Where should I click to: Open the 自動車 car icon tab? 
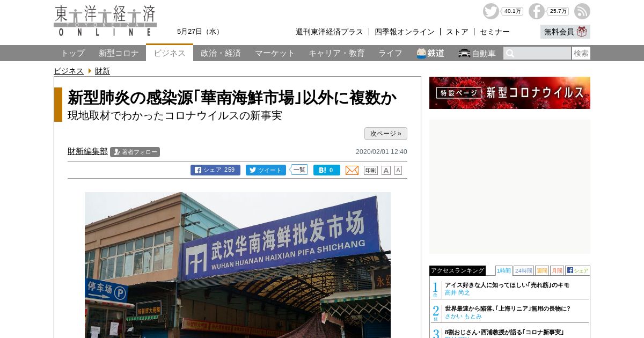(477, 53)
